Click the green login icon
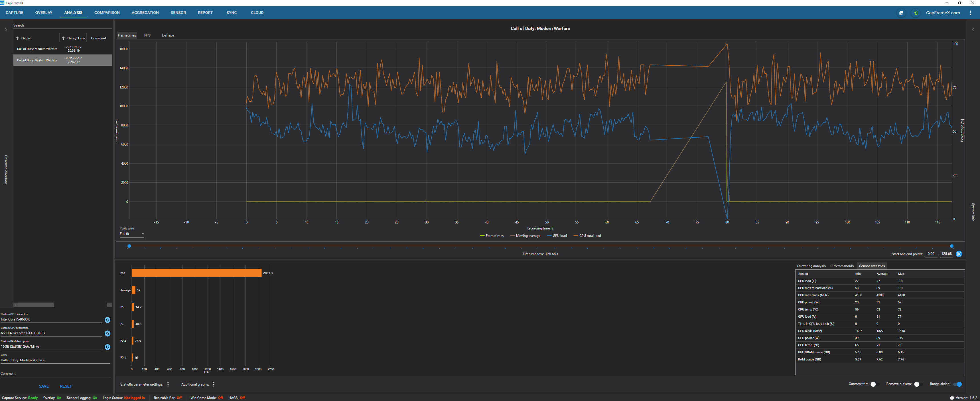This screenshot has height=401, width=980. pos(915,13)
